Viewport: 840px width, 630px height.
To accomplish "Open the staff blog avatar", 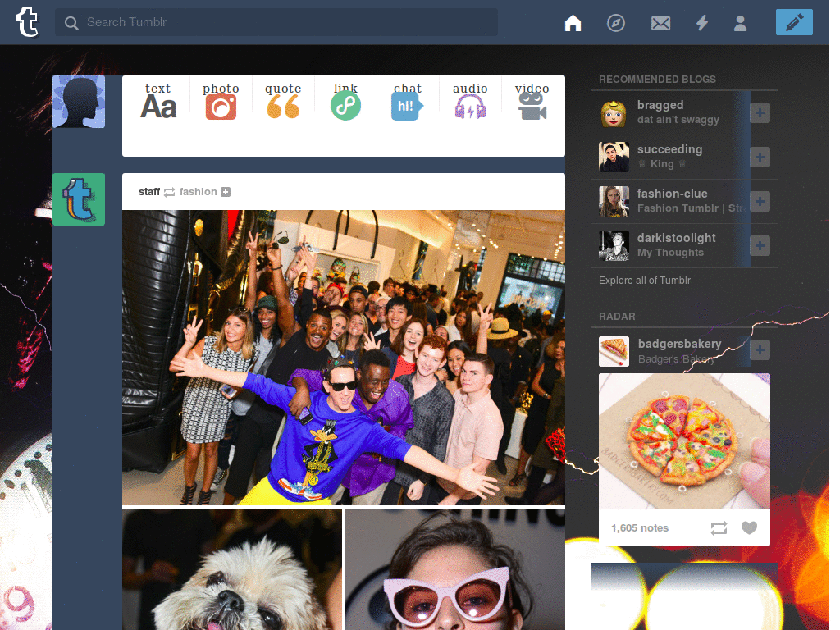I will point(79,199).
